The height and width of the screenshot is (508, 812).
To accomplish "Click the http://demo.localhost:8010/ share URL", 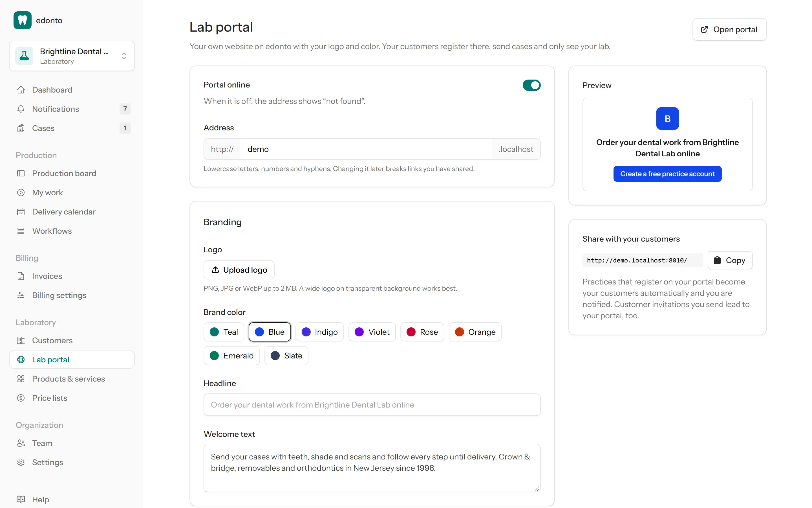I will tap(642, 260).
